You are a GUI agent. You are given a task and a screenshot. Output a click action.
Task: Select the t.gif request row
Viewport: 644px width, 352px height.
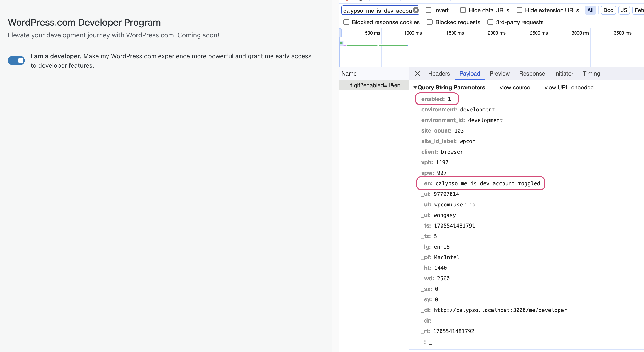click(378, 85)
